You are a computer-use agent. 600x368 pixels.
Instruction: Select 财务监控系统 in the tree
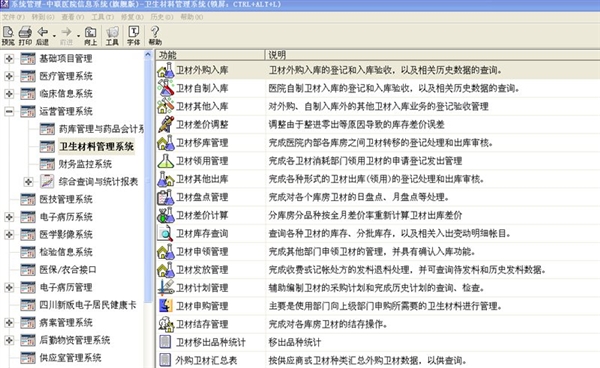click(85, 164)
